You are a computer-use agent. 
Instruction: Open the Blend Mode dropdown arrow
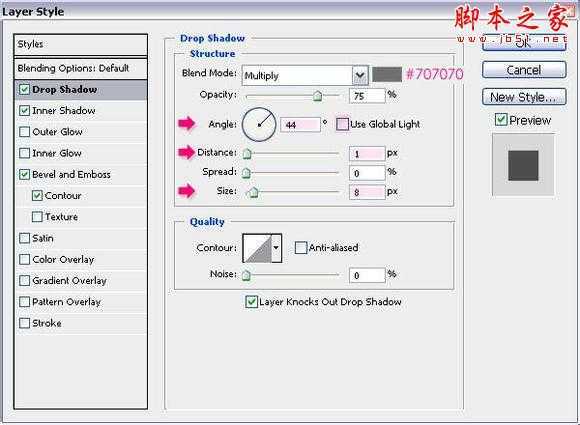coord(360,76)
